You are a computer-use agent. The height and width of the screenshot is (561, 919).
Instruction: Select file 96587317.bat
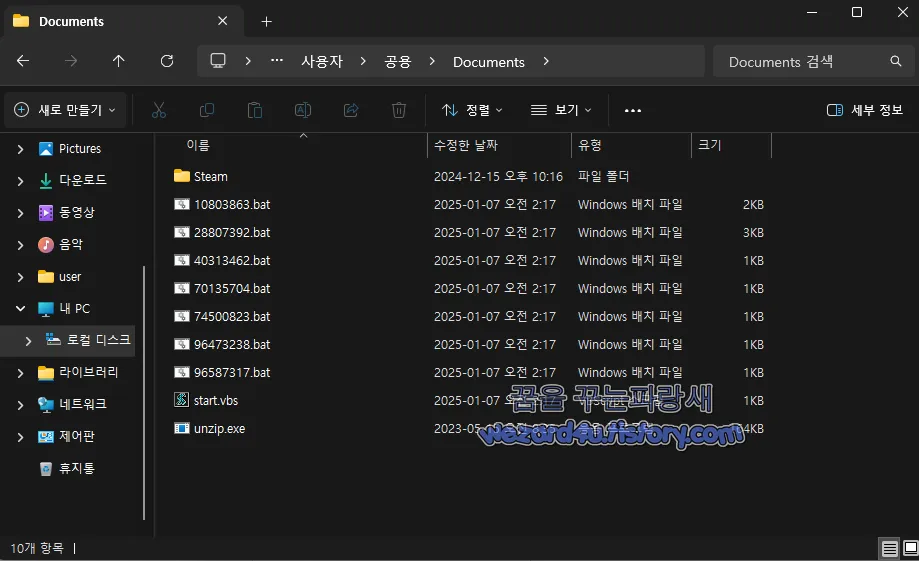(x=232, y=372)
